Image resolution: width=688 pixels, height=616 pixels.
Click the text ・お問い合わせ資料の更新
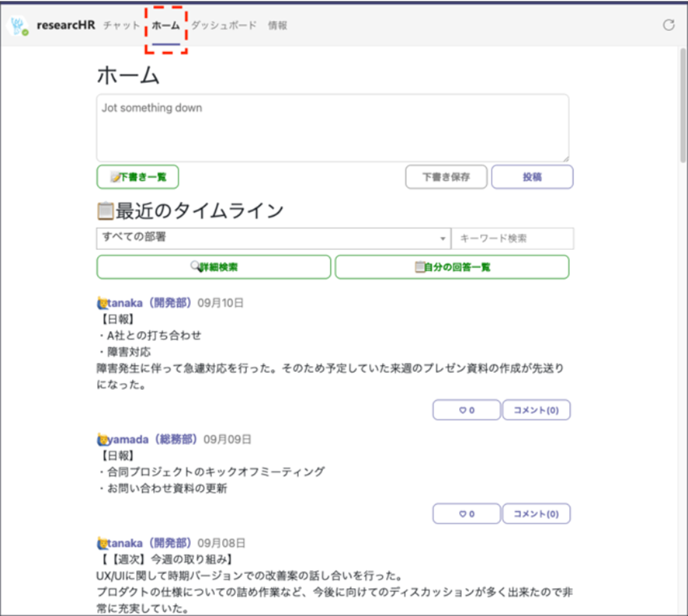162,489
